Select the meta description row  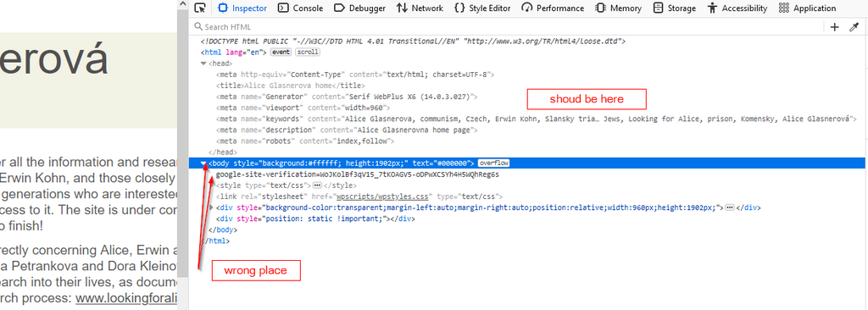347,130
